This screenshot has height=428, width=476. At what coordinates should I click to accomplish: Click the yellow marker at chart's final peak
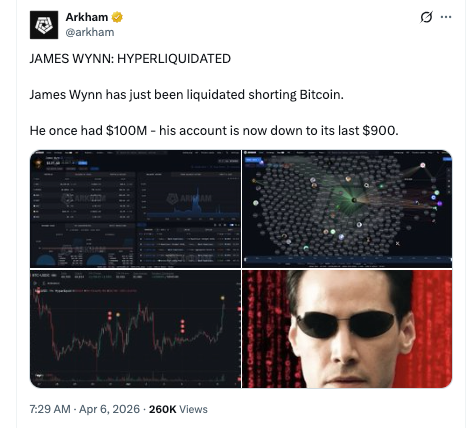pos(222,298)
